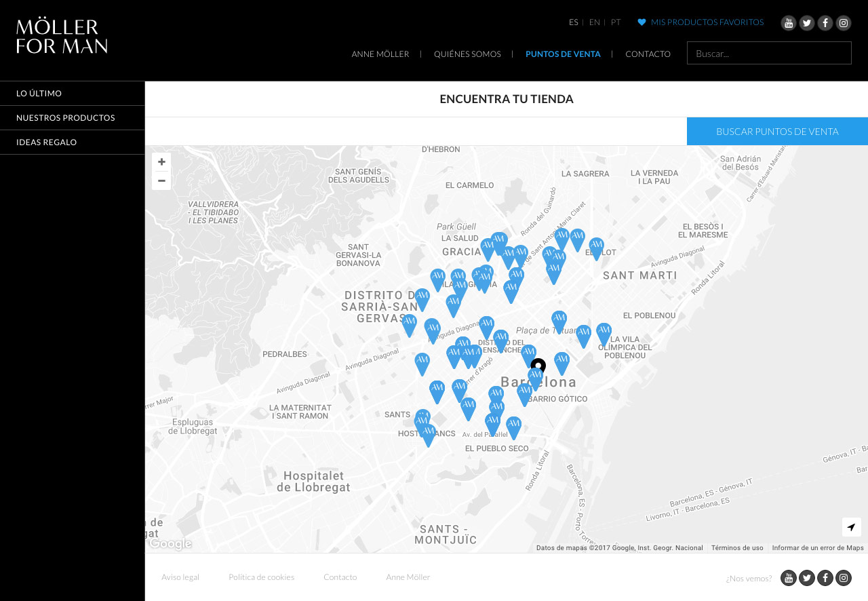Click the map zoom out minus button
Screen dimensions: 868x601
(161, 180)
